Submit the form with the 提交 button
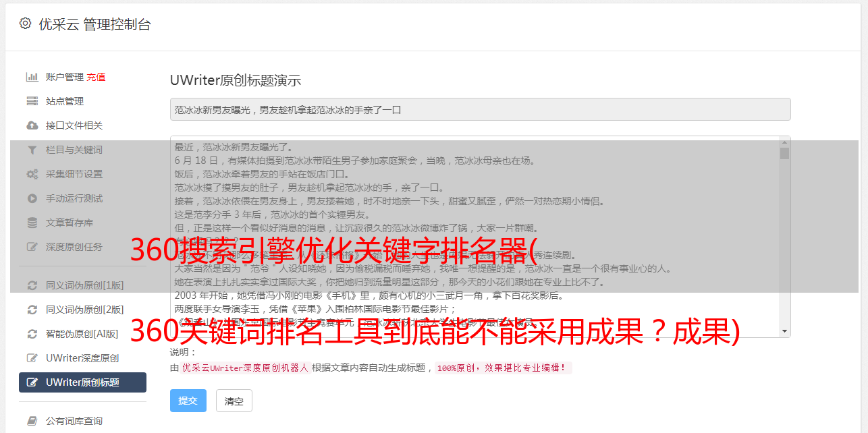Viewport: 868px width, 433px height. (x=188, y=401)
